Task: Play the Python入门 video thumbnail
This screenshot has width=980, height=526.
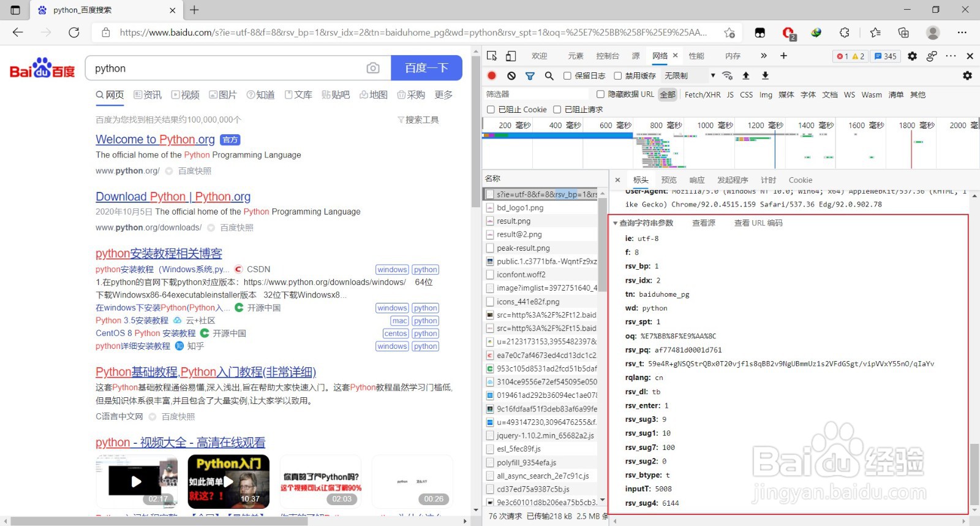Action: click(x=228, y=481)
